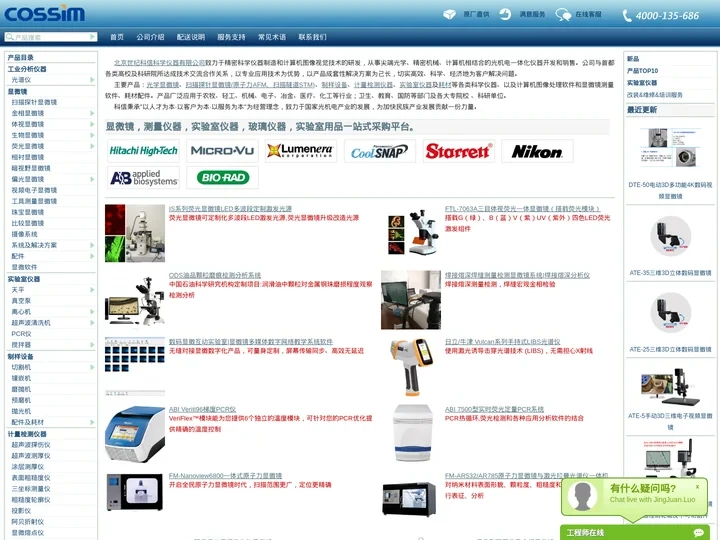Open the 改装&维修&培训服务 link
This screenshot has height=540, width=720.
pyautogui.click(x=655, y=95)
